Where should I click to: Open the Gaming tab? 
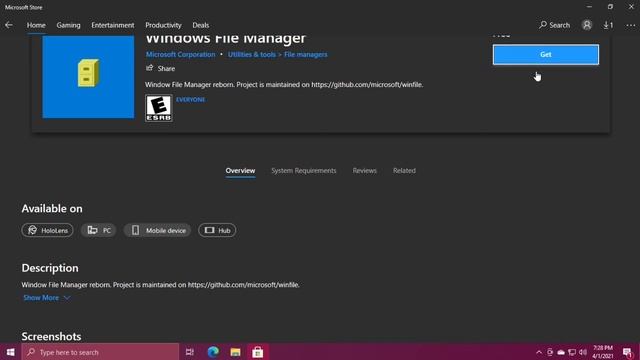tap(68, 25)
